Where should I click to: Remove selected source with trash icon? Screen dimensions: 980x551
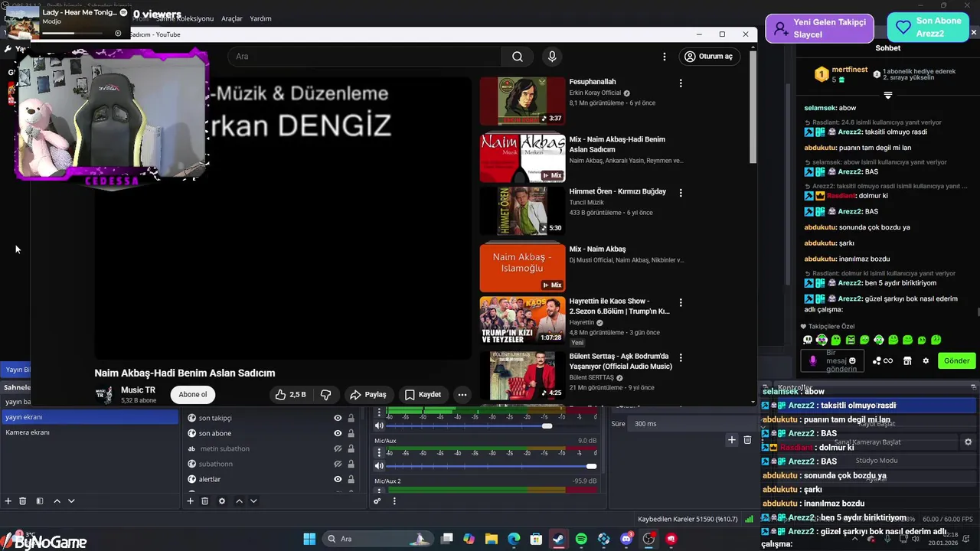[x=204, y=501]
